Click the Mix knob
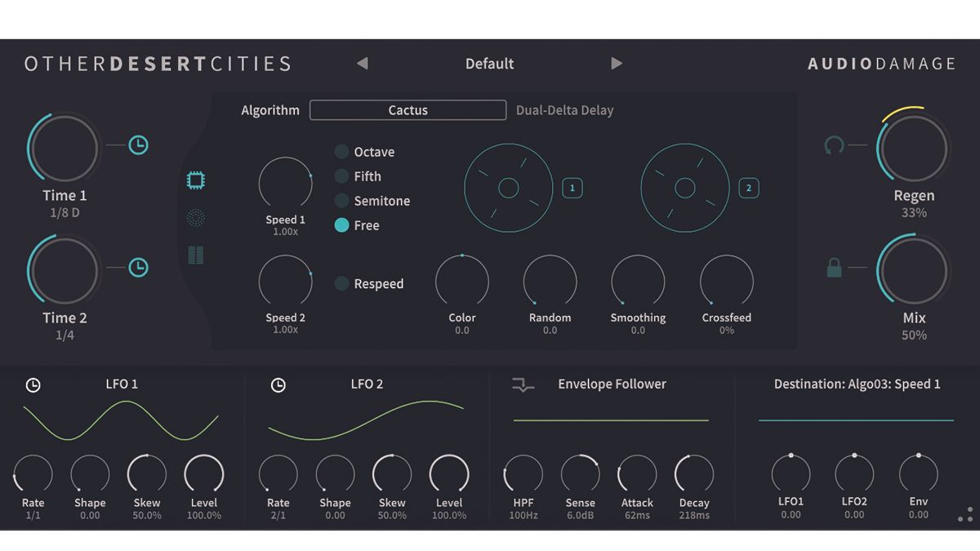980x551 pixels. click(914, 271)
